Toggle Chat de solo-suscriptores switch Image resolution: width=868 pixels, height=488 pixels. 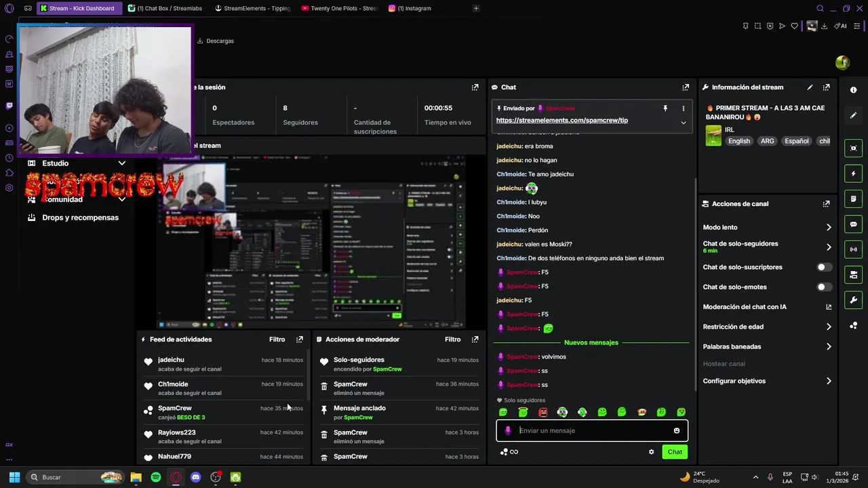coord(824,267)
